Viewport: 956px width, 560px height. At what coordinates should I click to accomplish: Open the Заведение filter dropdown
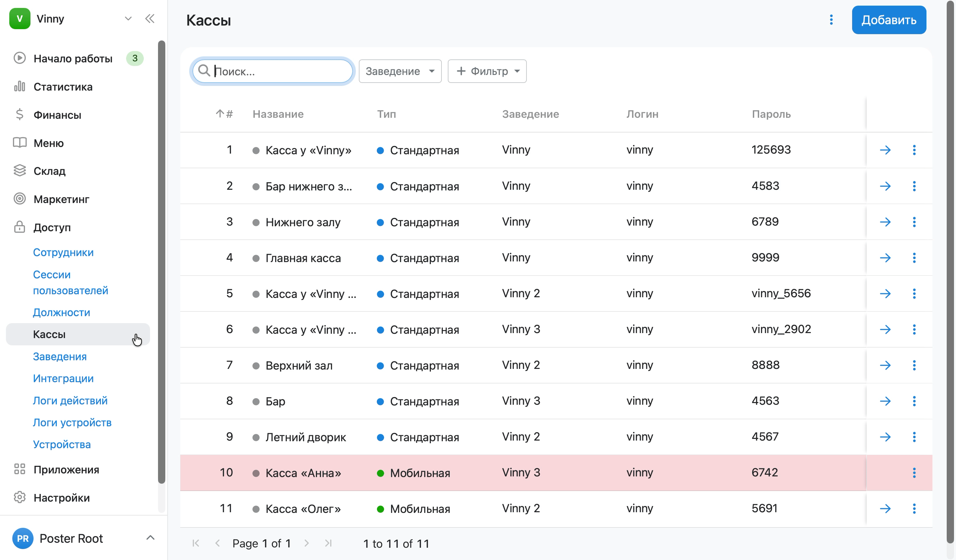point(400,71)
